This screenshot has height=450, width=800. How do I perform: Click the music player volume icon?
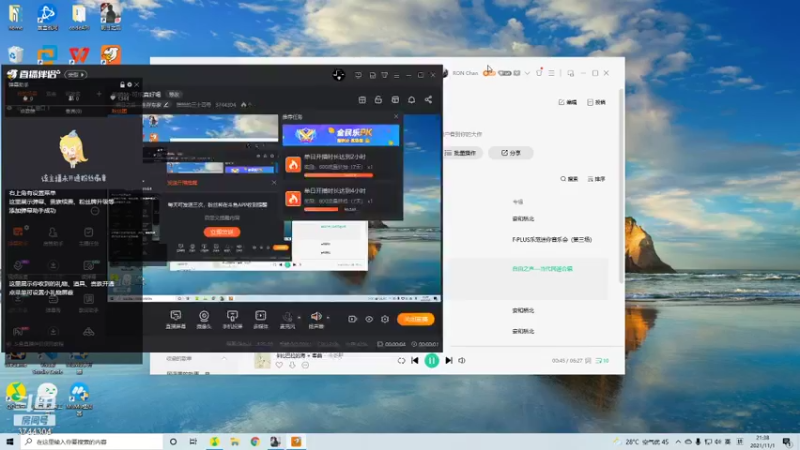(x=462, y=361)
